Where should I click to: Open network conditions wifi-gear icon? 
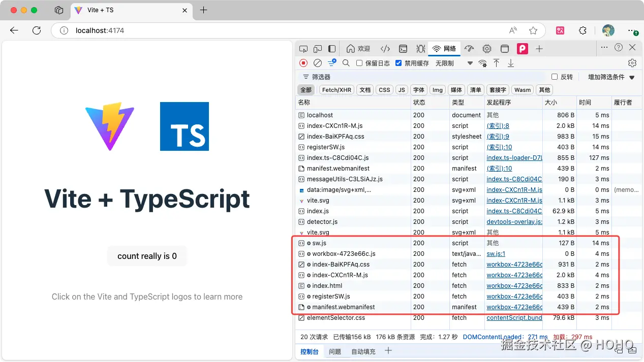click(x=482, y=63)
